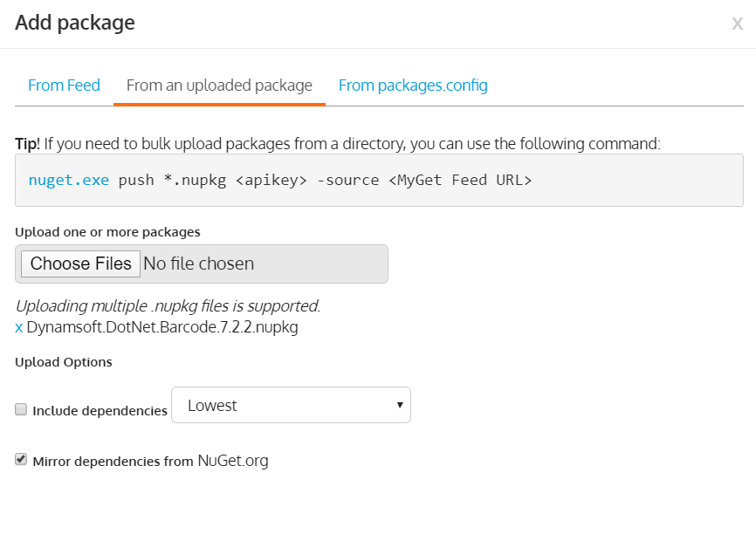
Task: Click the Mirror dependencies from label text
Action: (112, 461)
